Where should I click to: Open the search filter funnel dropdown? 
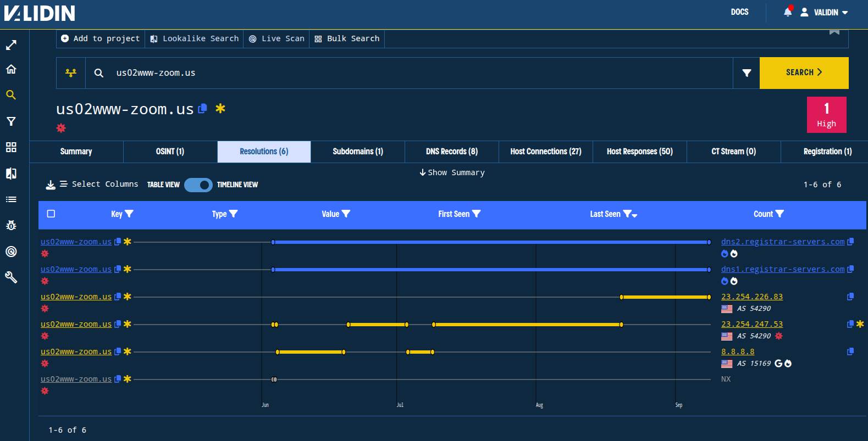point(747,73)
